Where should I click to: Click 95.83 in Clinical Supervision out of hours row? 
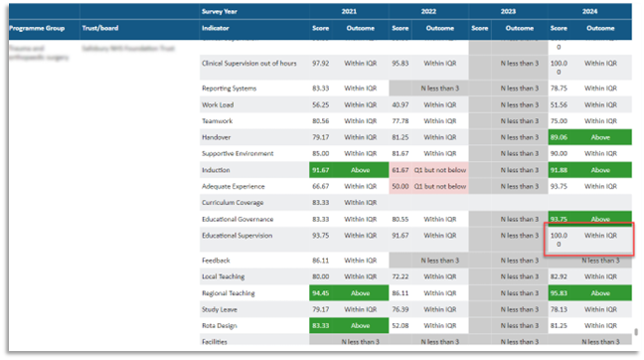pos(401,64)
